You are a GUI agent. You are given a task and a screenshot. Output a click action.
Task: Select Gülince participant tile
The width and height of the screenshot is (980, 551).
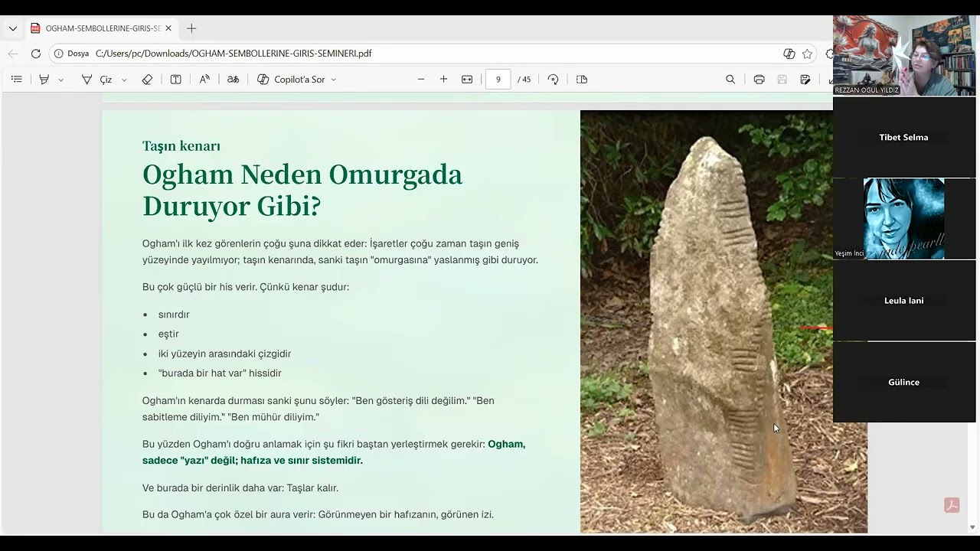coord(904,382)
